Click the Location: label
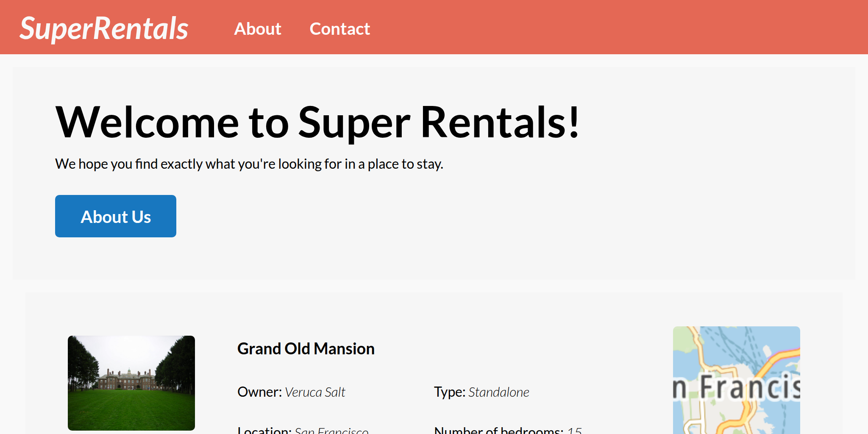Screen dimensions: 868x434 click(264, 430)
